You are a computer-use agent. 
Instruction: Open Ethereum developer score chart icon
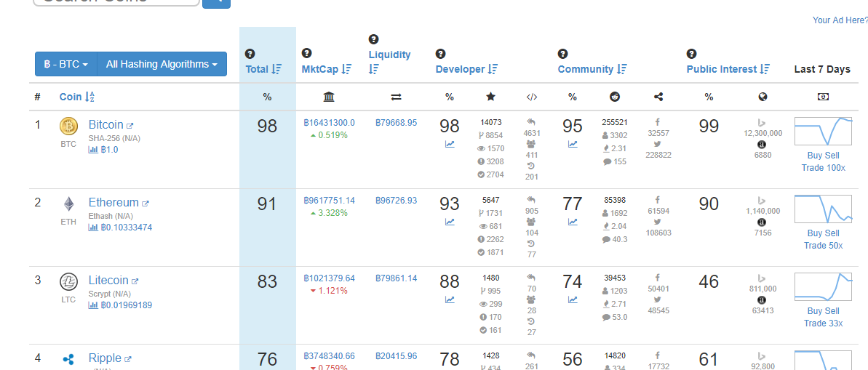[x=450, y=222]
